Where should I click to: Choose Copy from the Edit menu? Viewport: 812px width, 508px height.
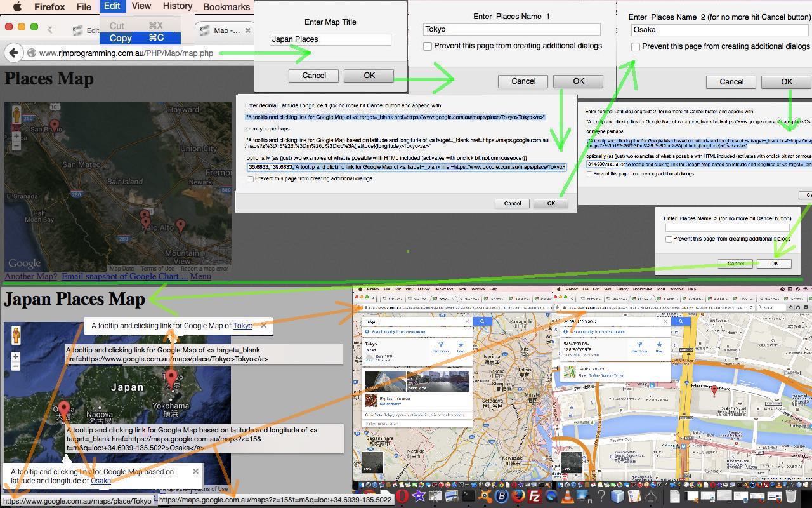point(140,38)
